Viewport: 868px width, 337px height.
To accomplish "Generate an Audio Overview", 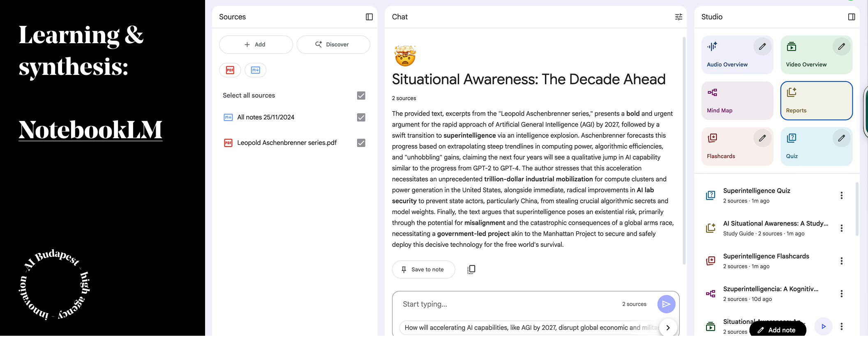I will point(737,55).
